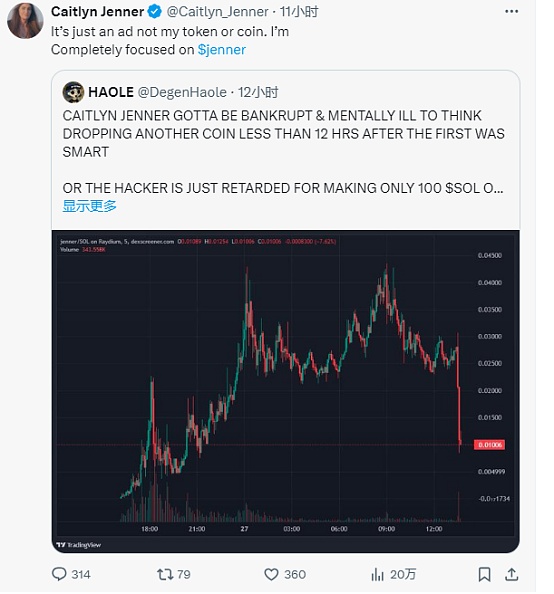Open the quoted tweet's 12小时 timestamp
Viewport: 554px width, 594px height.
click(x=258, y=92)
